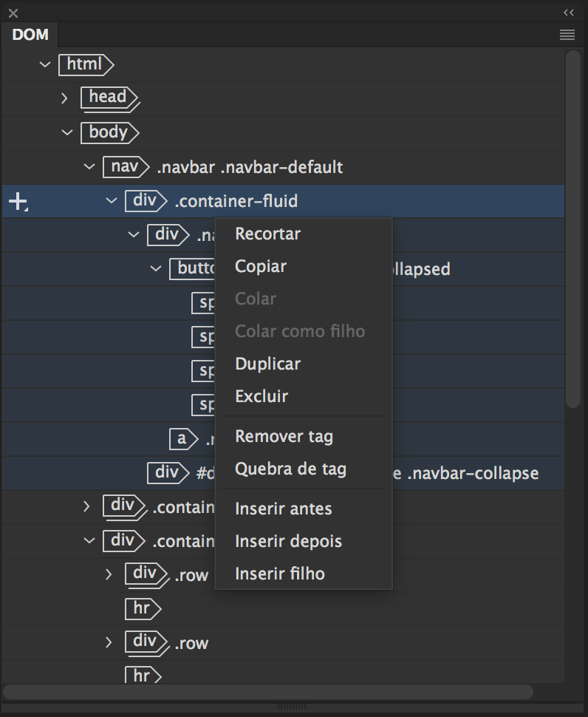Expand the first .row div
Viewport: 588px width, 717px height.
point(109,574)
